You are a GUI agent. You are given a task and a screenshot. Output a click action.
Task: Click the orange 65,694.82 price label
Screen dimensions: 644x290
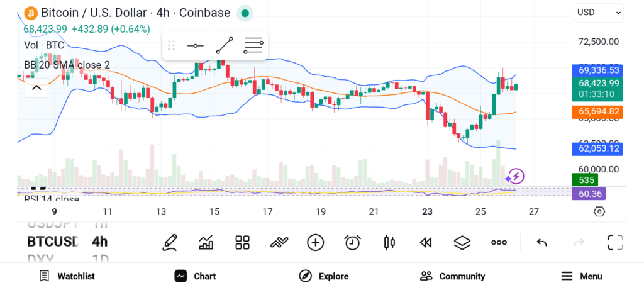[597, 111]
